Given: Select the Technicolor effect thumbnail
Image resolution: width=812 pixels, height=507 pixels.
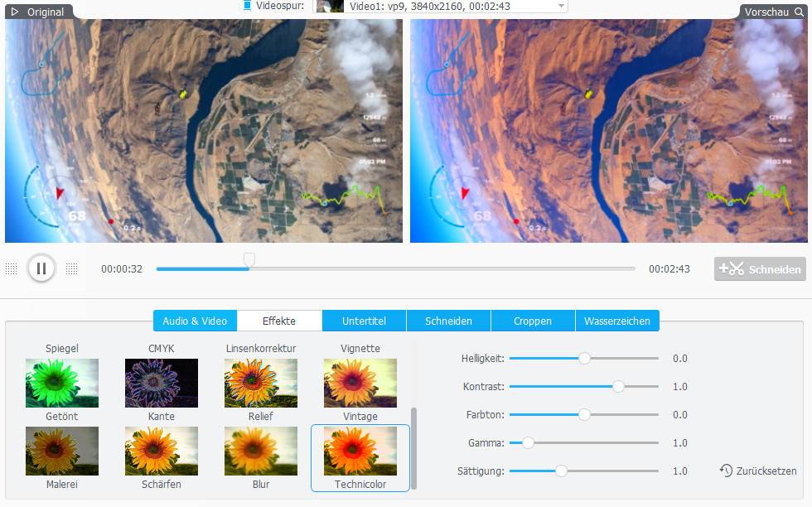Looking at the screenshot, I should click(360, 451).
